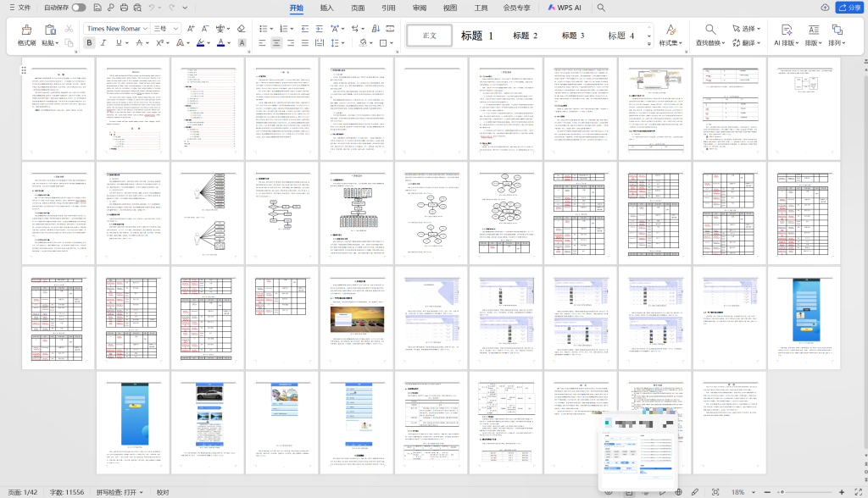Switch to the Insert (插入) tab
Screen dimensions: 868x498
(326, 8)
